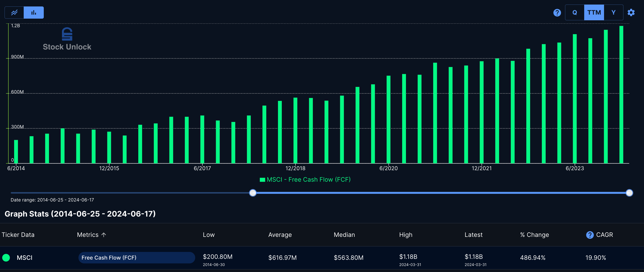Click the $563.80M median value
Image resolution: width=644 pixels, height=272 pixels.
pyautogui.click(x=349, y=257)
